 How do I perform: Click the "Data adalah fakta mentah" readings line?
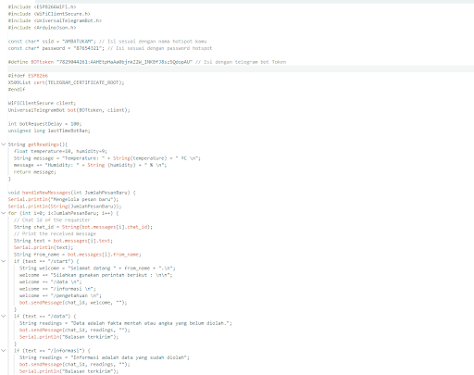point(125,323)
